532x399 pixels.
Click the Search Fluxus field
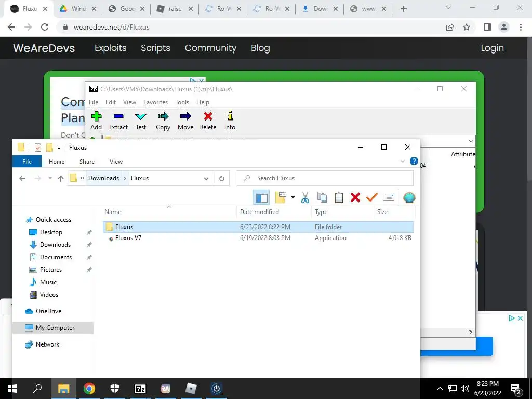click(x=325, y=178)
